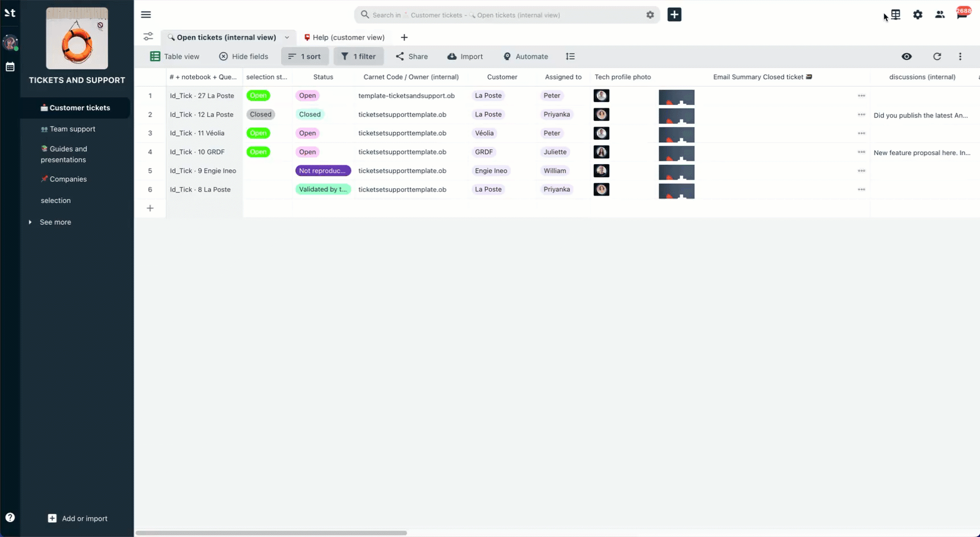Viewport: 980px width, 537px height.
Task: Click the refresh icon
Action: coord(937,56)
